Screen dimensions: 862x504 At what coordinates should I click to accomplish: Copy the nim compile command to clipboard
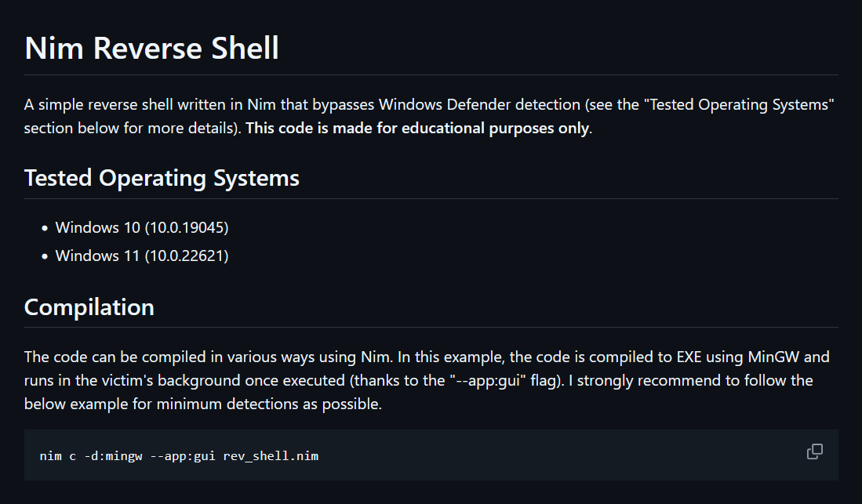coord(814,451)
